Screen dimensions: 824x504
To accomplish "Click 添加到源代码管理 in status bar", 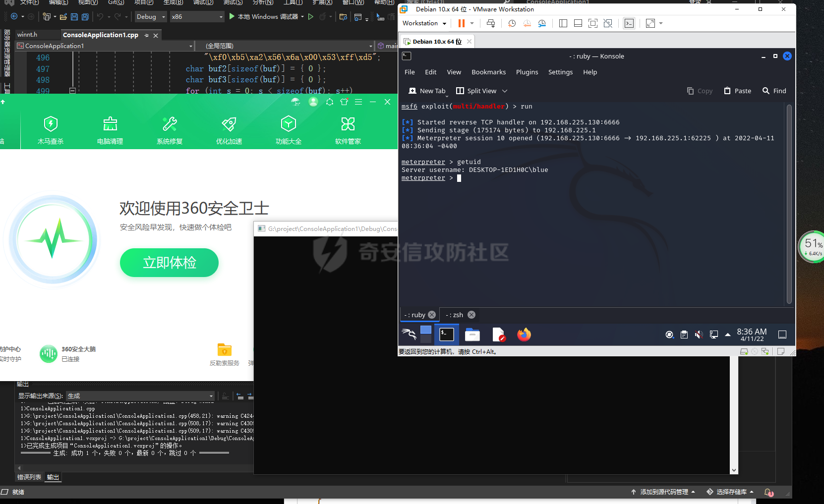I will pos(663,492).
